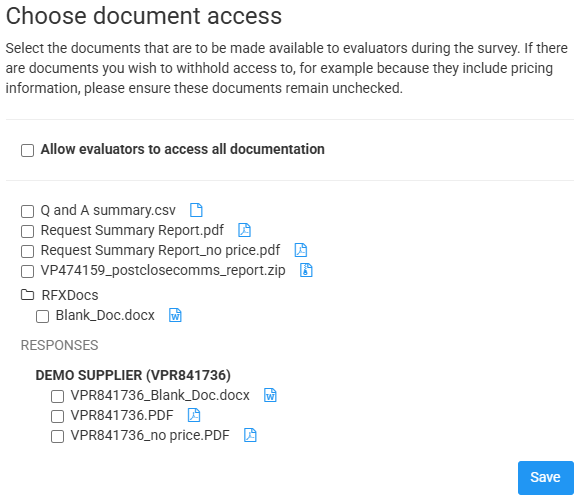Open Word icon next to Blank_Doc.docx
Viewport: 580px width, 499px height.
tap(175, 315)
